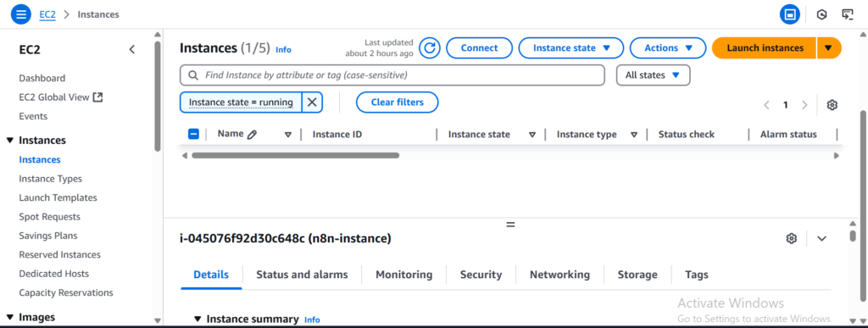
Task: Expand the Actions dropdown menu
Action: point(668,48)
